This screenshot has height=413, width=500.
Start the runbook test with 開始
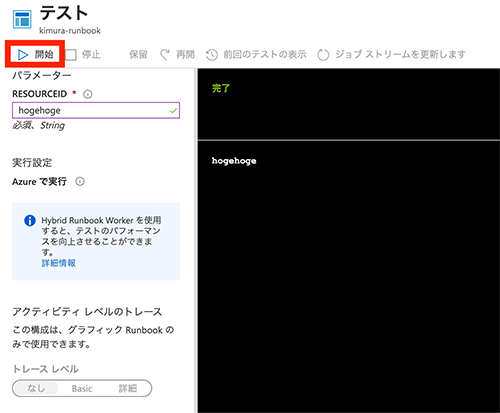coord(35,54)
